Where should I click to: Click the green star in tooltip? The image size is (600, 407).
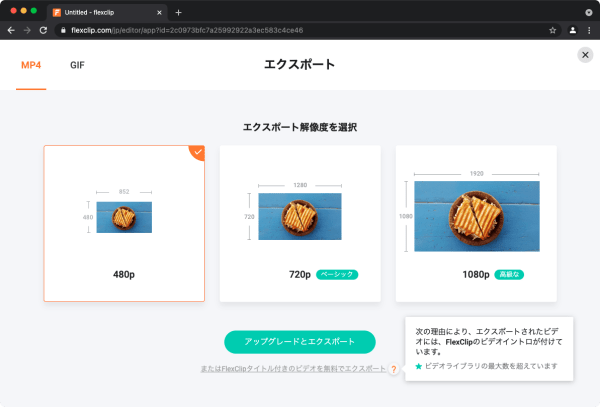pos(419,366)
